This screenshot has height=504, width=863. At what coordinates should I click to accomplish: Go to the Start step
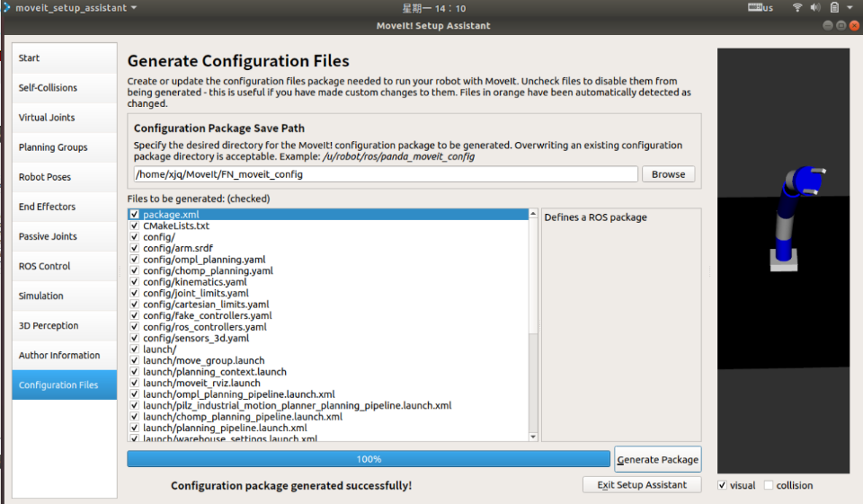point(65,57)
